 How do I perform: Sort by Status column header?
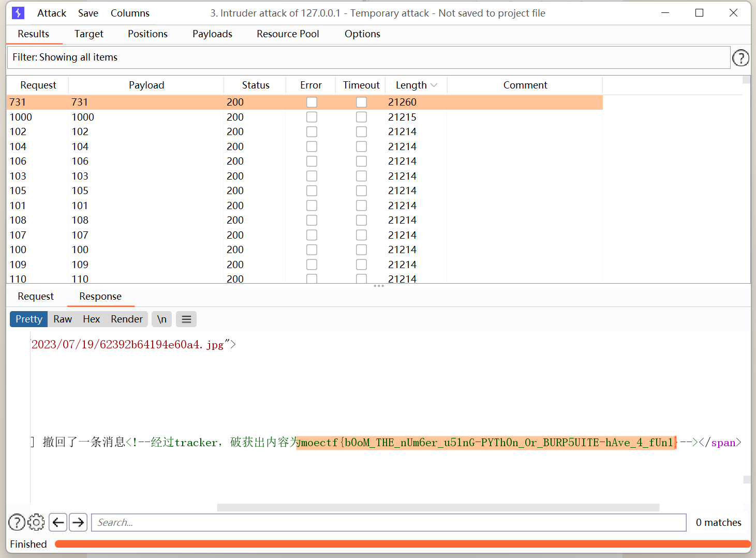pos(256,85)
